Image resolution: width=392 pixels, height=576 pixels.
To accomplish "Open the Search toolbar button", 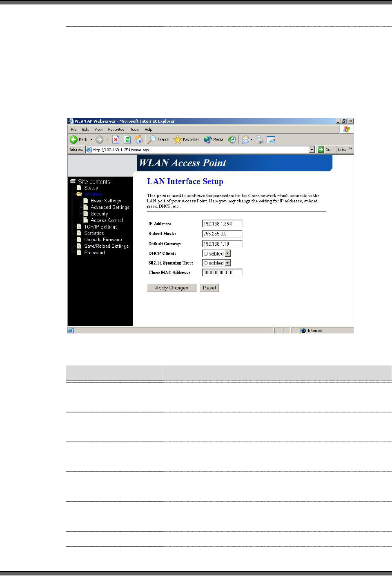I will coord(158,139).
